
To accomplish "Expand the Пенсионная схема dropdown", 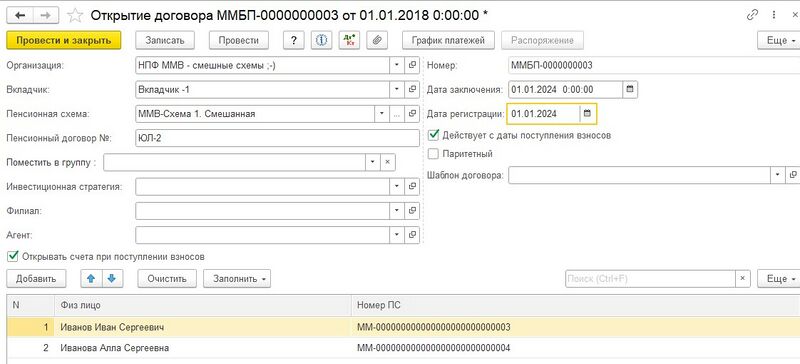I will (382, 114).
